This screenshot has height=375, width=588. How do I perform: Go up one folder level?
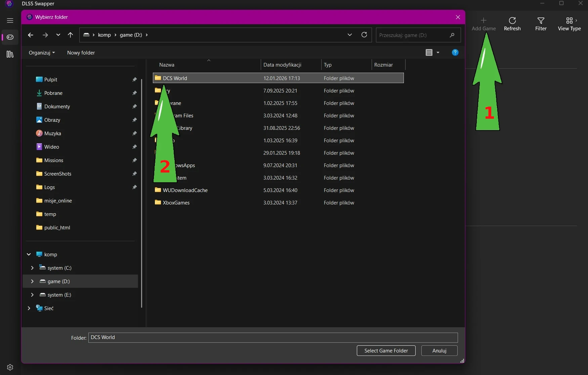point(70,35)
